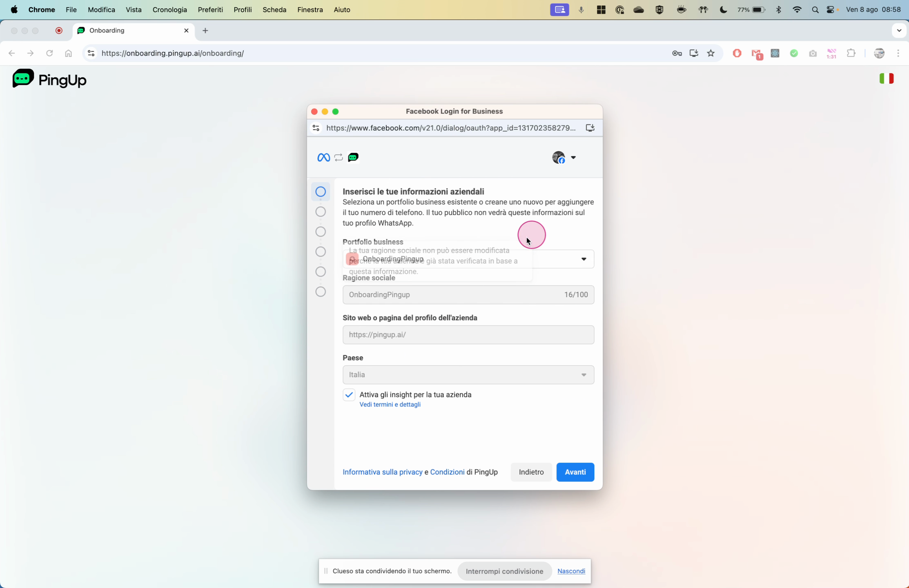Viewport: 909px width, 588px height.
Task: Select the third step circle in the wizard
Action: coord(321,232)
